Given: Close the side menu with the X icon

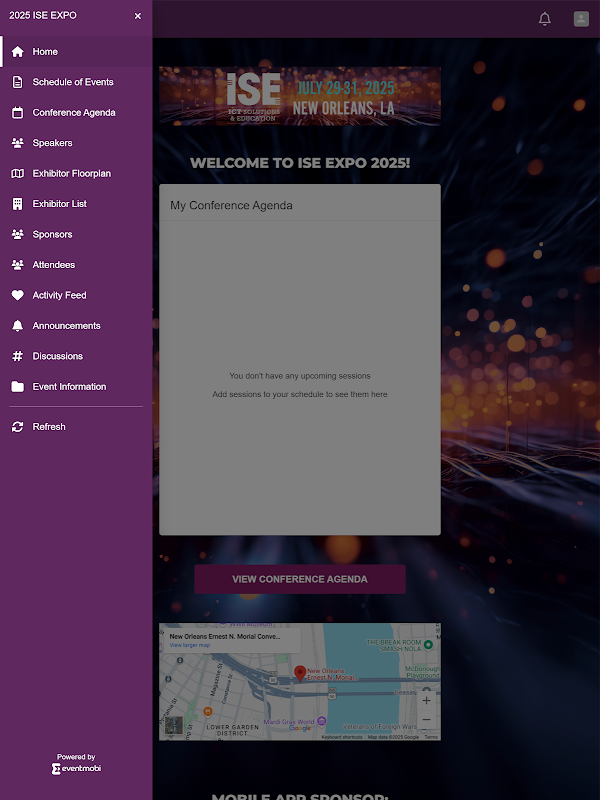Looking at the screenshot, I should tap(138, 16).
